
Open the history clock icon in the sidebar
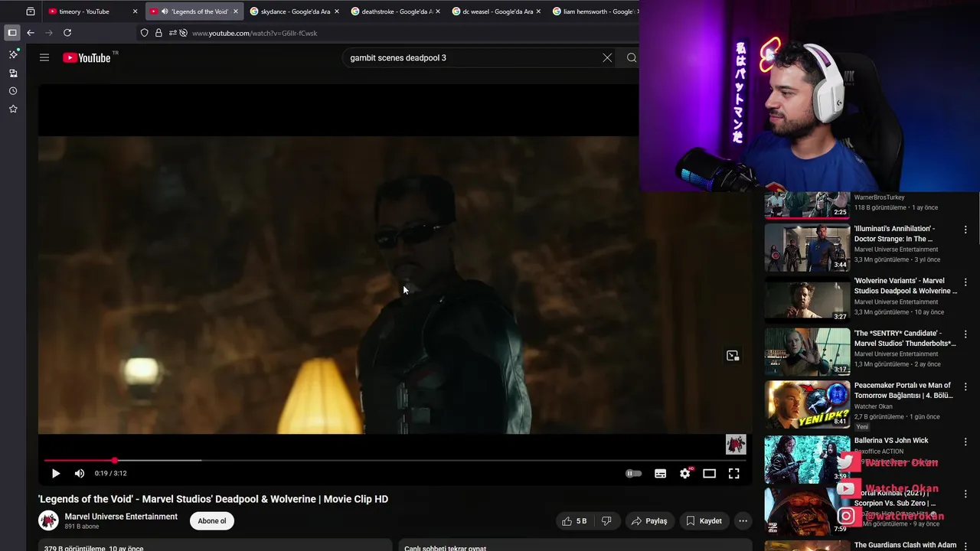coord(13,91)
